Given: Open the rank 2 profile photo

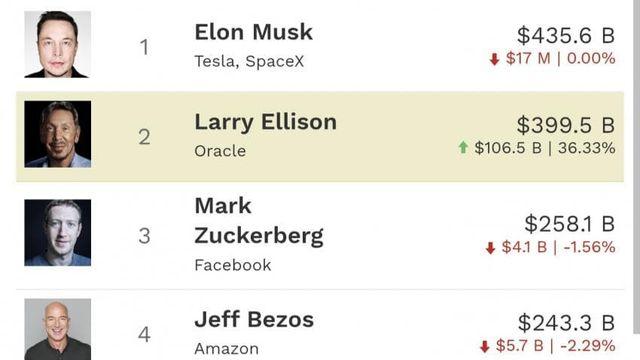Looking at the screenshot, I should (58, 134).
